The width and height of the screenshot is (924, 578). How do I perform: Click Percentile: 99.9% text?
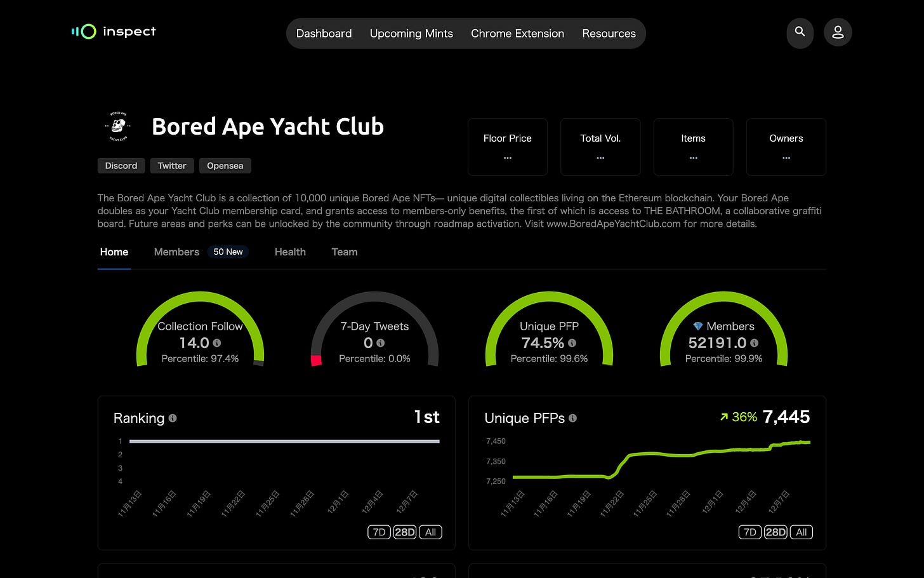(x=724, y=359)
